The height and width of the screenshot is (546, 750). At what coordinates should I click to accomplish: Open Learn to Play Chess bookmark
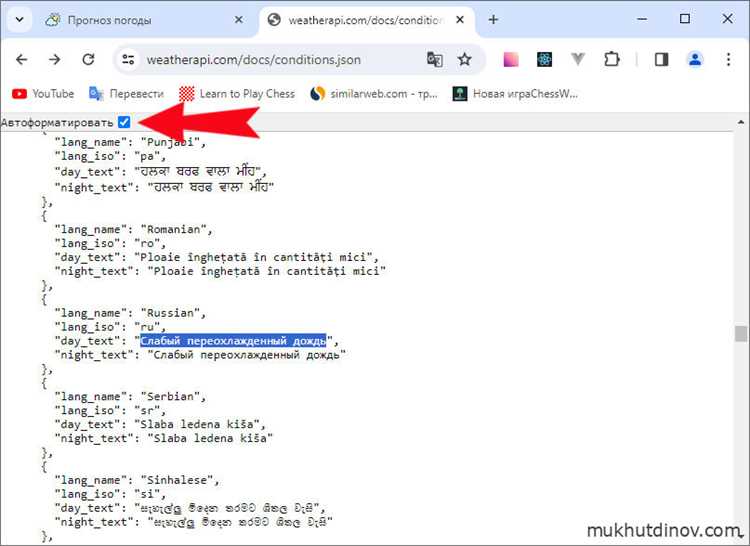click(237, 94)
